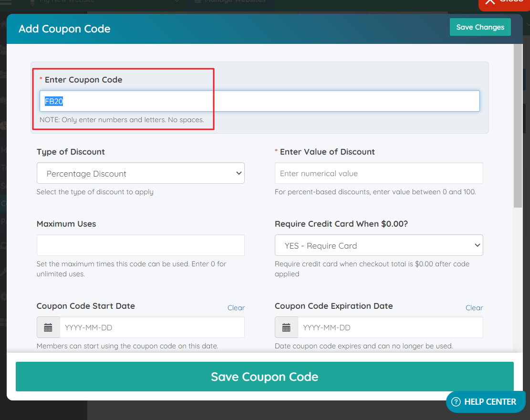
Task: Open the Coupon Code Expiration Date calendar picker
Action: coord(286,327)
